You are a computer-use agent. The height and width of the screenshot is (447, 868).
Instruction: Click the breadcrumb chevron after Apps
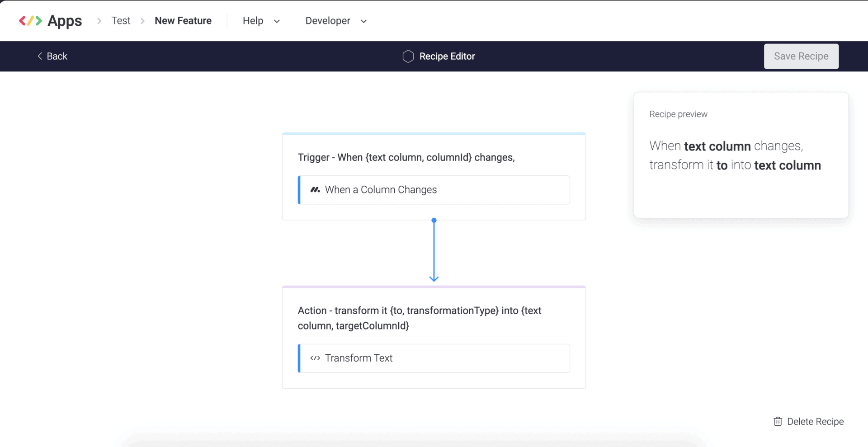[99, 21]
